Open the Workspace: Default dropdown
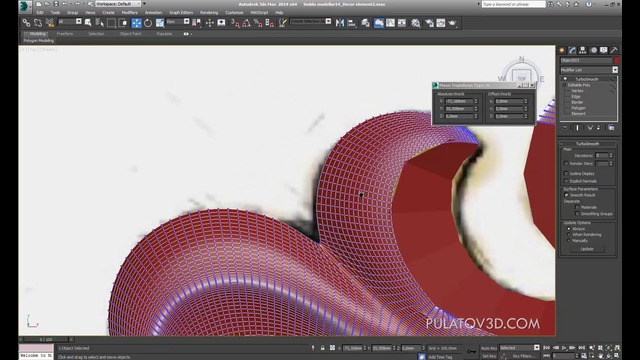640x360 pixels. click(x=118, y=4)
